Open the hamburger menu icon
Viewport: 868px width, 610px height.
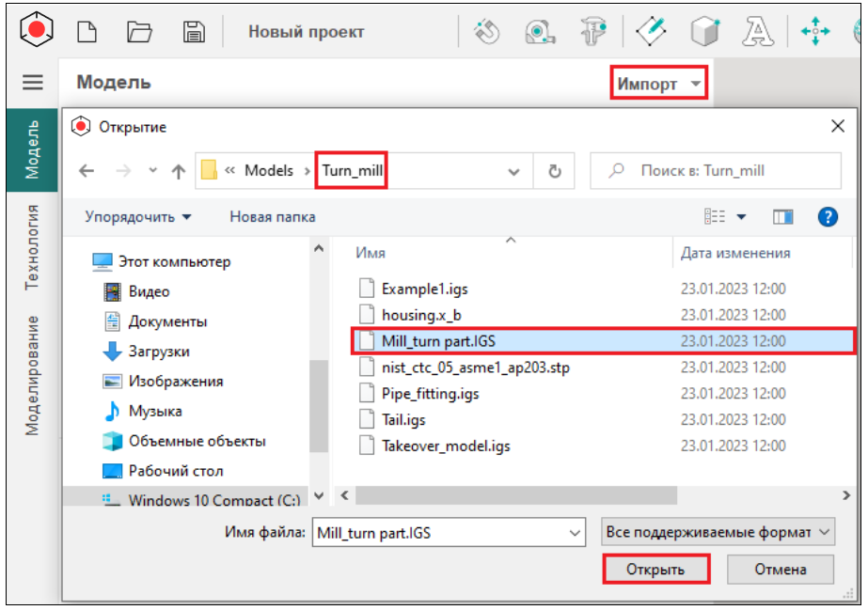[x=33, y=83]
